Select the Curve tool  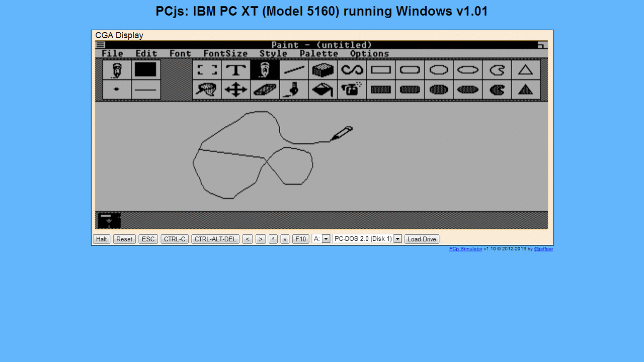coord(352,70)
